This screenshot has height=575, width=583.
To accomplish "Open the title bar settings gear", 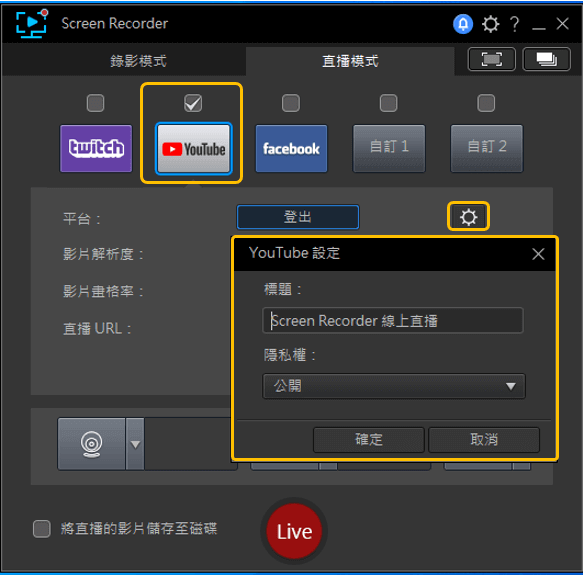I will (490, 24).
